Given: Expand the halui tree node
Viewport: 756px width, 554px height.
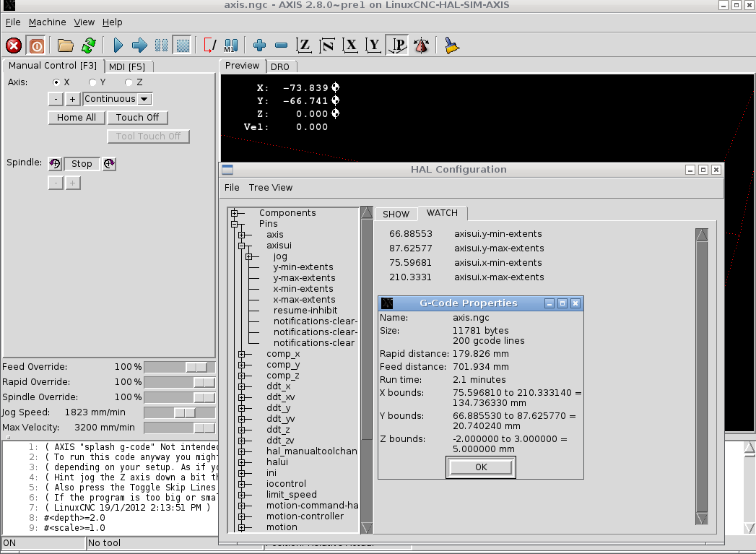Looking at the screenshot, I should pyautogui.click(x=242, y=462).
